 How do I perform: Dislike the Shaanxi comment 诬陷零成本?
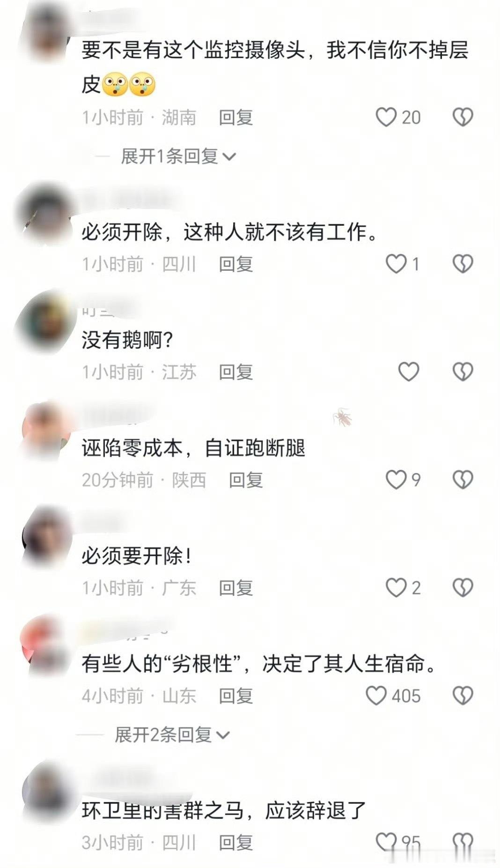(463, 480)
